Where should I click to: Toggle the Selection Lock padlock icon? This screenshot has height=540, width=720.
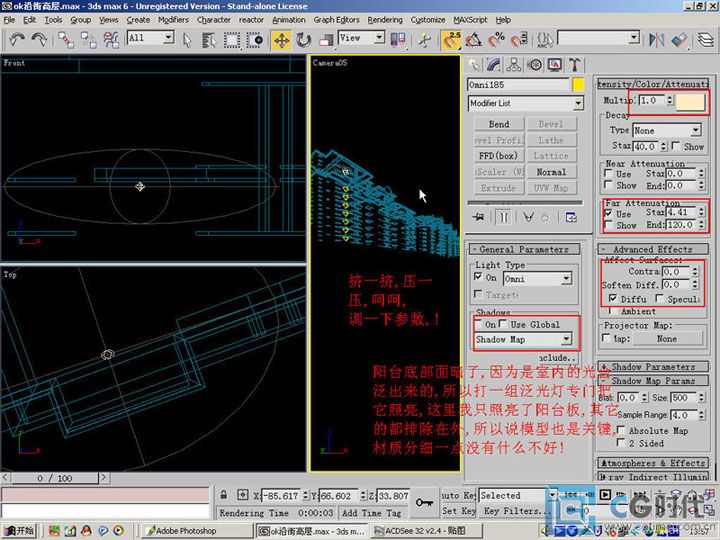coord(224,495)
